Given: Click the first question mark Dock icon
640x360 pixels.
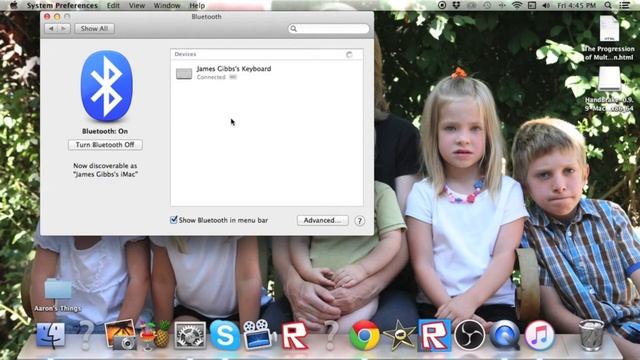Looking at the screenshot, I should pyautogui.click(x=86, y=336).
